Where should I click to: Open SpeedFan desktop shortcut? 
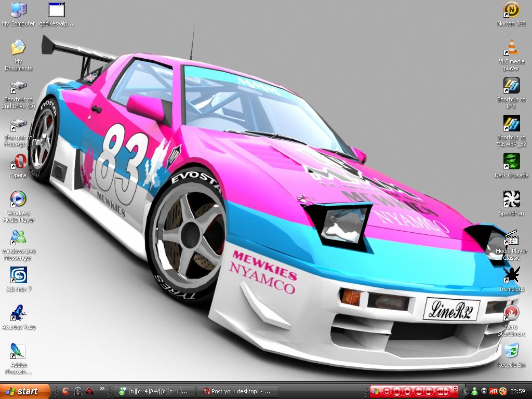511,204
